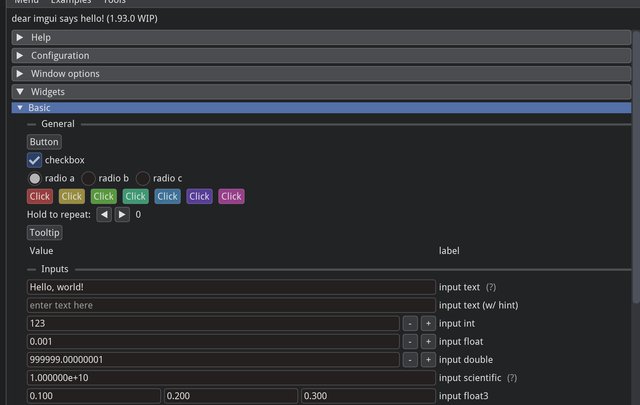This screenshot has height=405, width=640.
Task: Click the magenta Click button
Action: 231,196
